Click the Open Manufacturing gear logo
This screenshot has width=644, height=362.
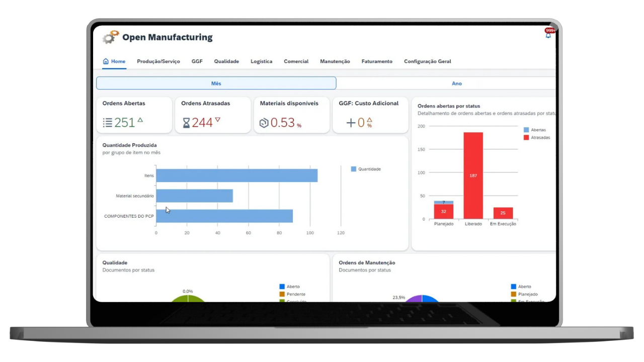coord(111,37)
